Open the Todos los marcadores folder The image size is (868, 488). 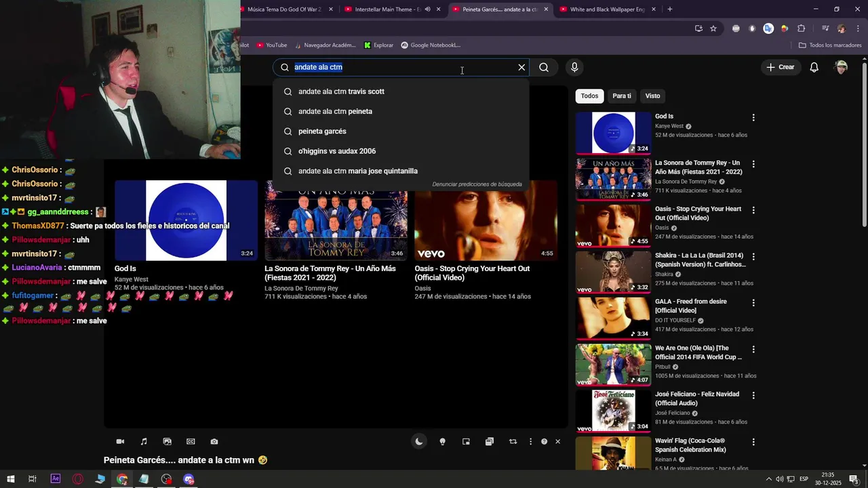coord(830,45)
